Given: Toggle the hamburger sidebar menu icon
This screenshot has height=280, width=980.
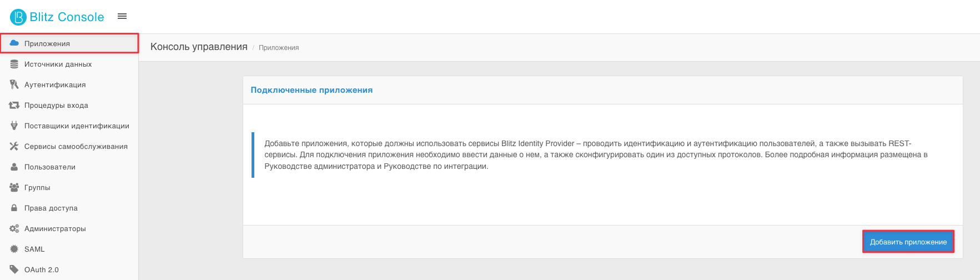Looking at the screenshot, I should pyautogui.click(x=122, y=17).
